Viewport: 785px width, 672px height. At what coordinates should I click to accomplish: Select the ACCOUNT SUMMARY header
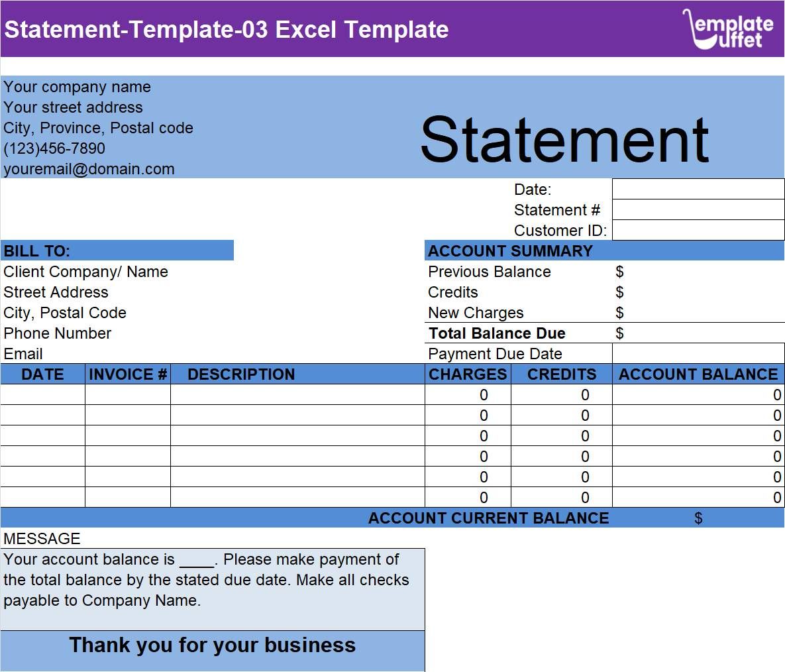click(510, 251)
